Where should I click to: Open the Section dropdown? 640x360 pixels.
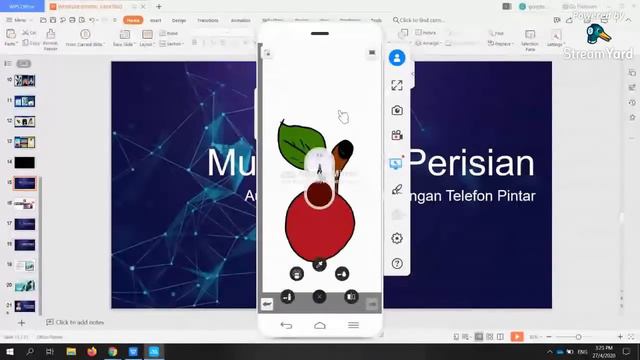click(172, 44)
